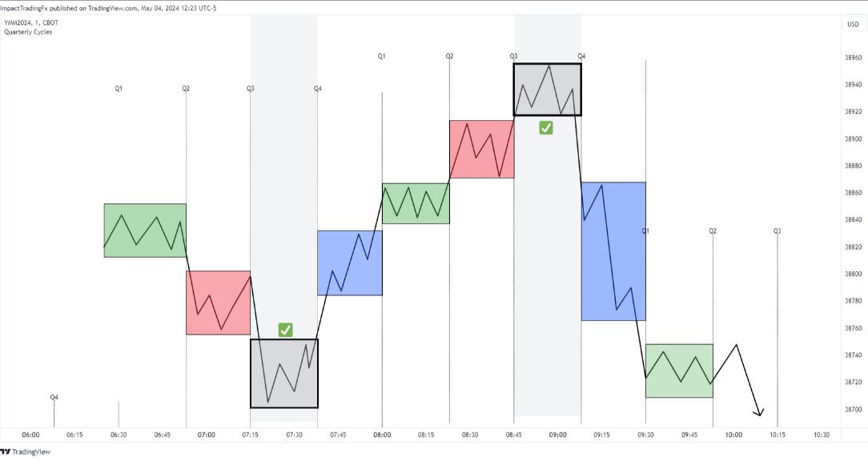Click the 09:00 timestamp on the time axis
Viewport: 868px width, 461px height.
coord(557,435)
